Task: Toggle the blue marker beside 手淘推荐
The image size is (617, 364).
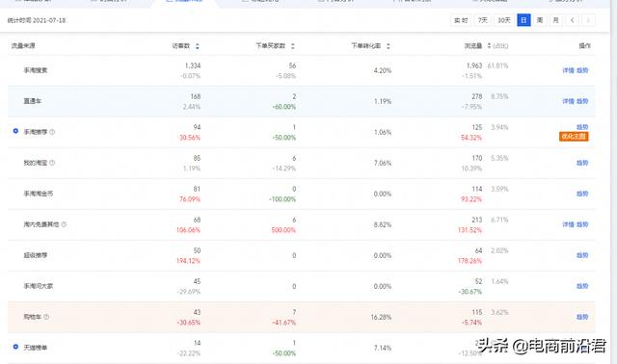Action: [15, 131]
